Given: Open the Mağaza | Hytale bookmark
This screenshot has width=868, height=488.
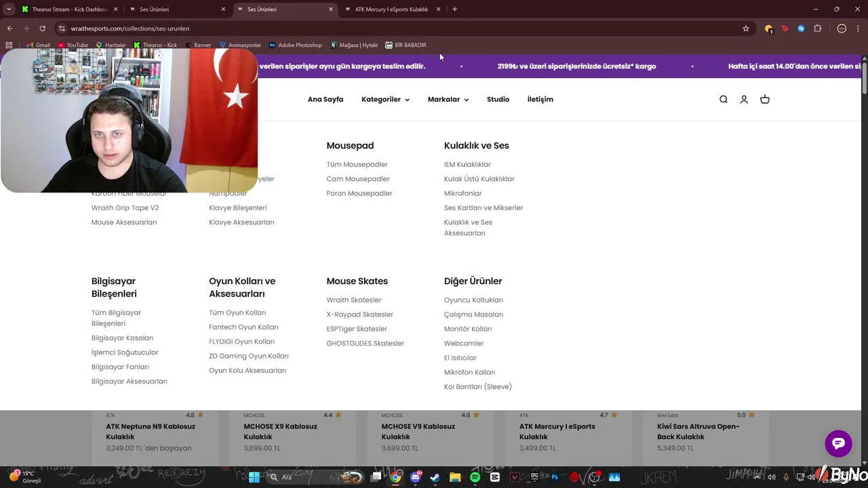Looking at the screenshot, I should [x=354, y=45].
